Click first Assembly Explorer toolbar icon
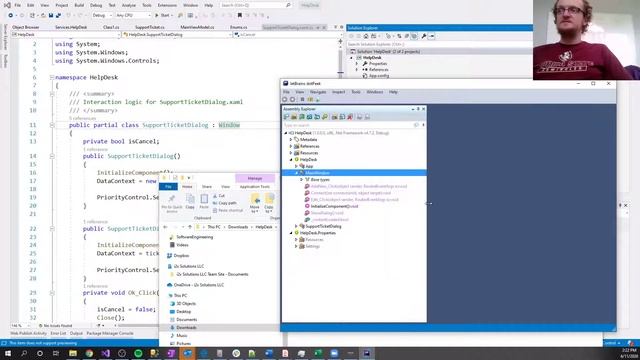Viewport: 640px width, 360px height. (286, 117)
